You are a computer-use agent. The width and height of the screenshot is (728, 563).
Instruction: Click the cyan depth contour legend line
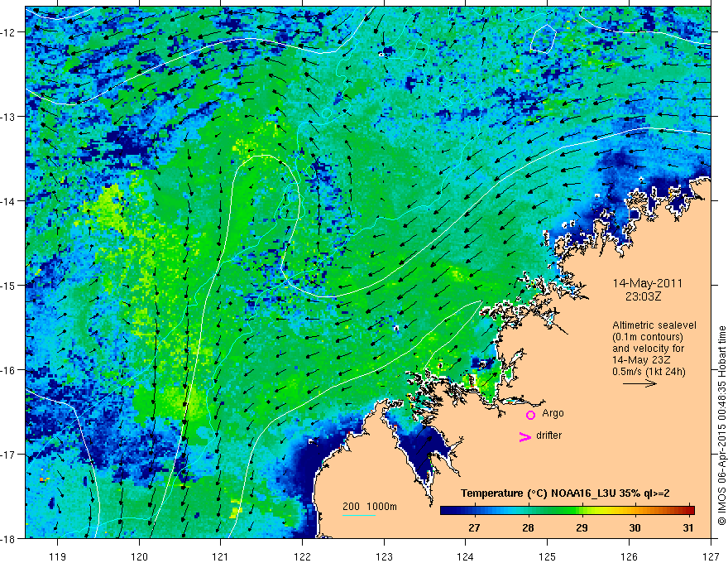coord(359,515)
